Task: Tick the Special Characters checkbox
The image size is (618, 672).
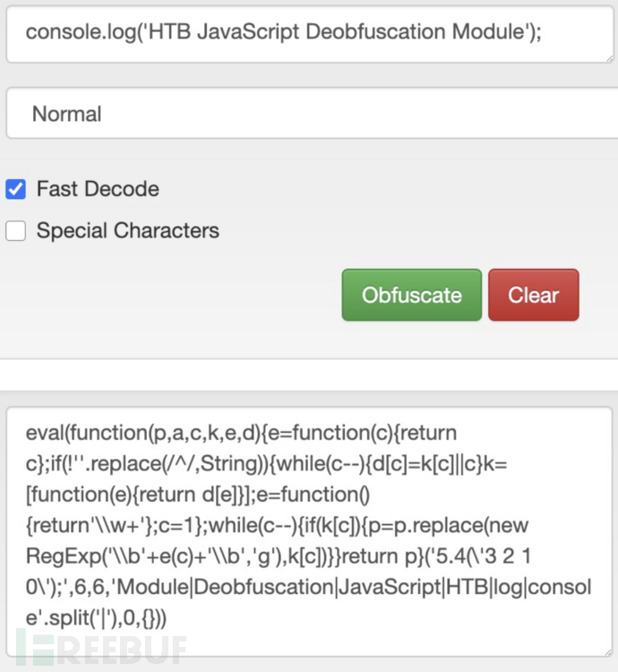Action: click(x=15, y=231)
